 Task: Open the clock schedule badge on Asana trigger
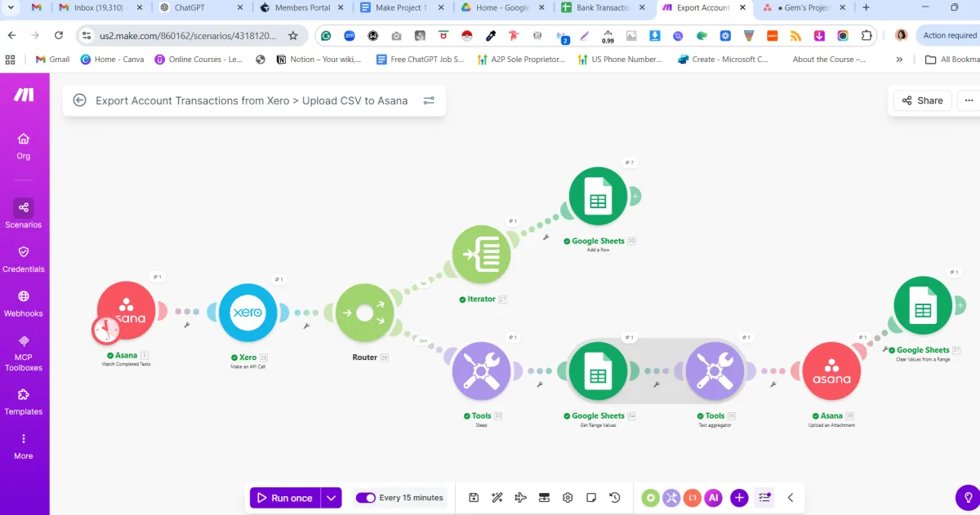tap(106, 329)
